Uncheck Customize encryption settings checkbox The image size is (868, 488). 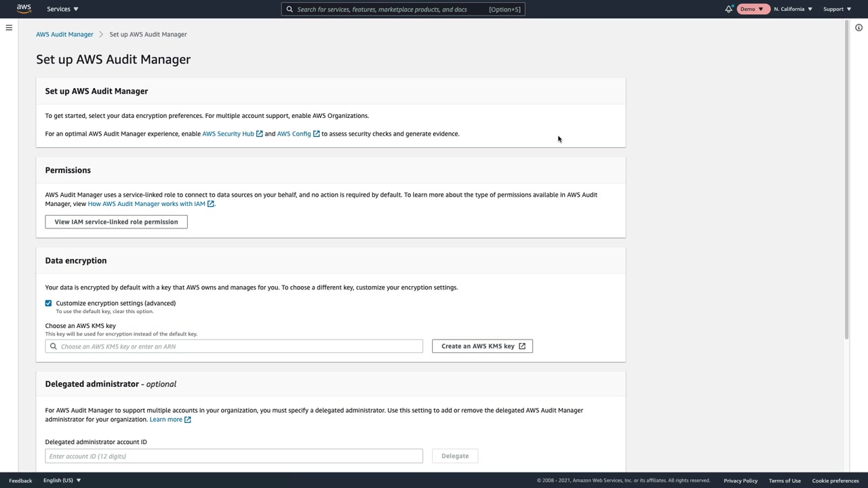[48, 303]
